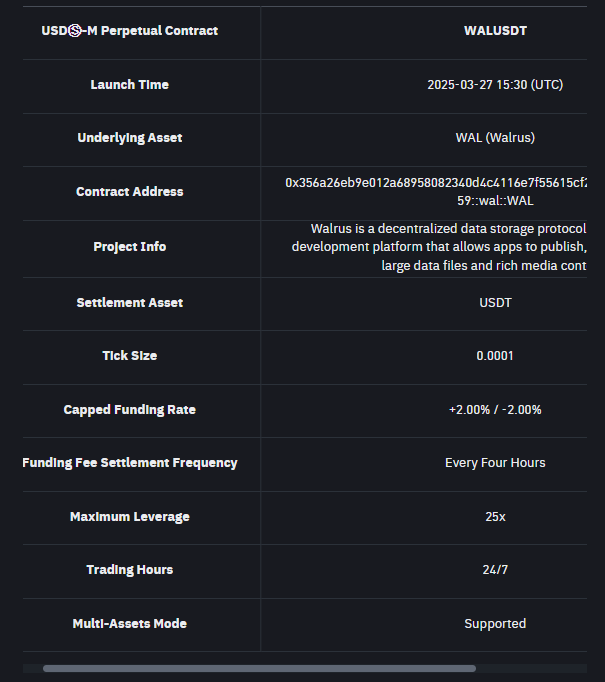Click the Contract Address row label
605x682 pixels.
click(130, 192)
